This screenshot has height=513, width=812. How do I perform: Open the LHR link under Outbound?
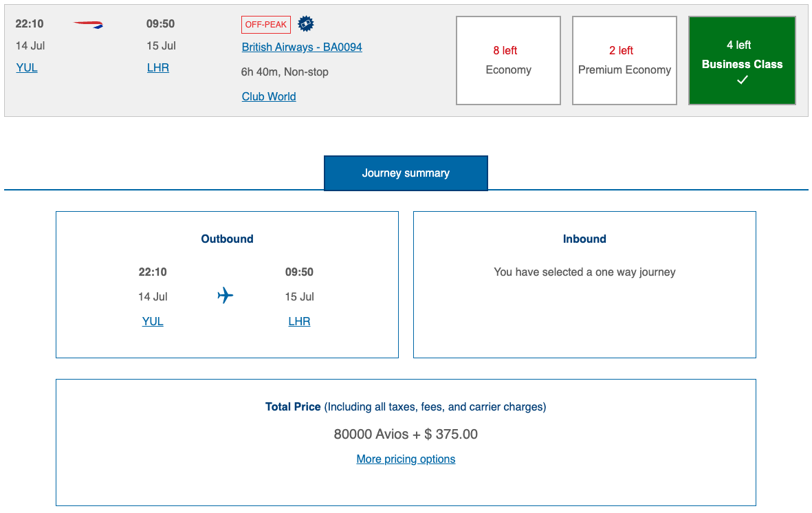[x=299, y=321]
